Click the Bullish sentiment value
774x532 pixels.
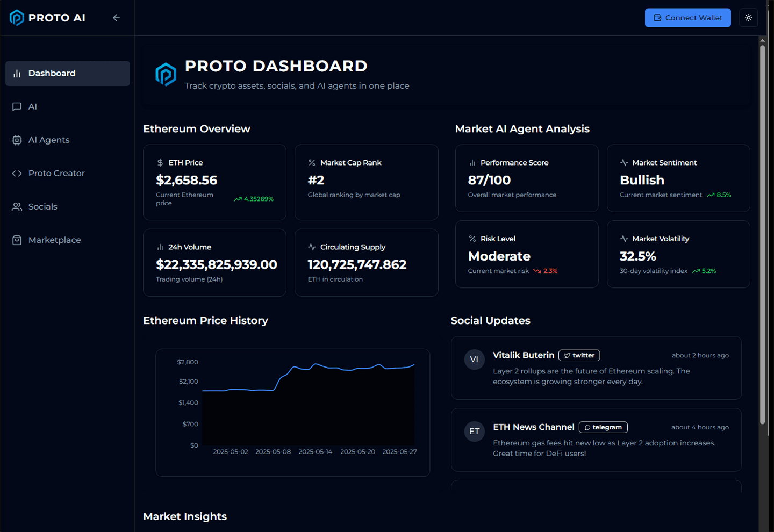coord(642,180)
